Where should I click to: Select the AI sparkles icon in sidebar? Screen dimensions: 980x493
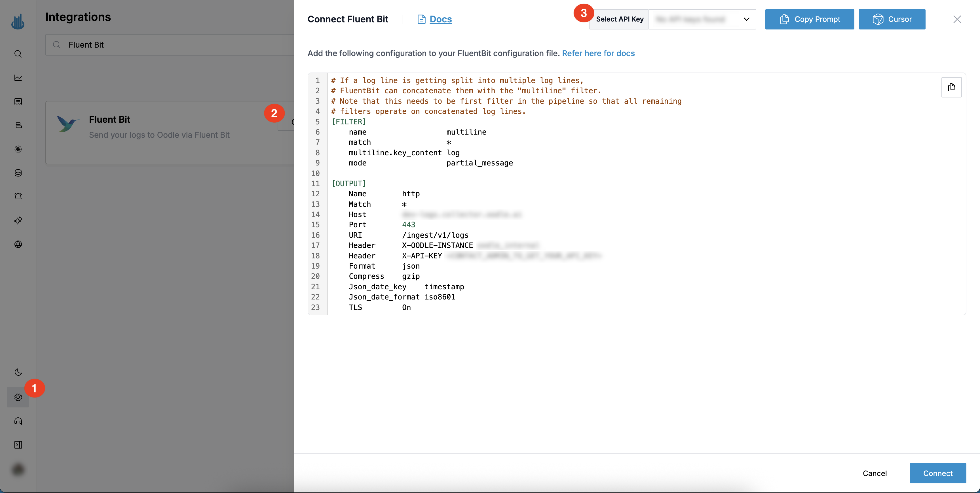click(x=18, y=220)
